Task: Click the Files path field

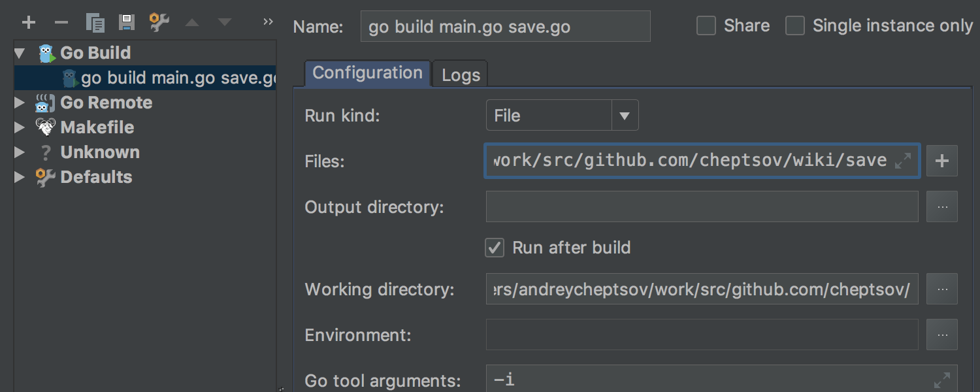Action: tap(702, 161)
